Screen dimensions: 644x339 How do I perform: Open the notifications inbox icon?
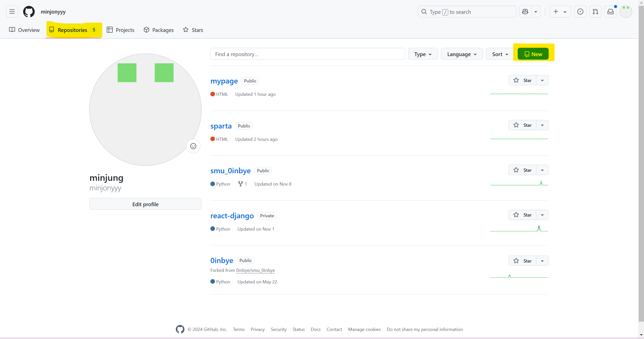click(x=610, y=12)
